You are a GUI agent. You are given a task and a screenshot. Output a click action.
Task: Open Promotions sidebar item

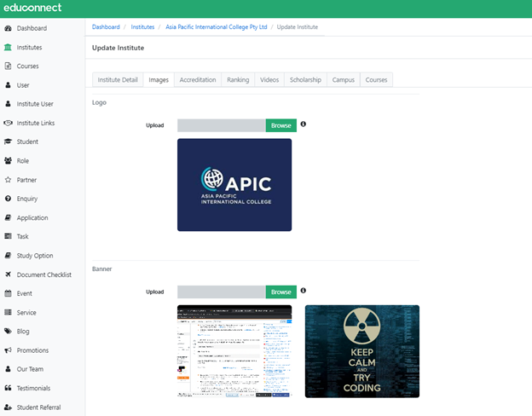coord(32,350)
